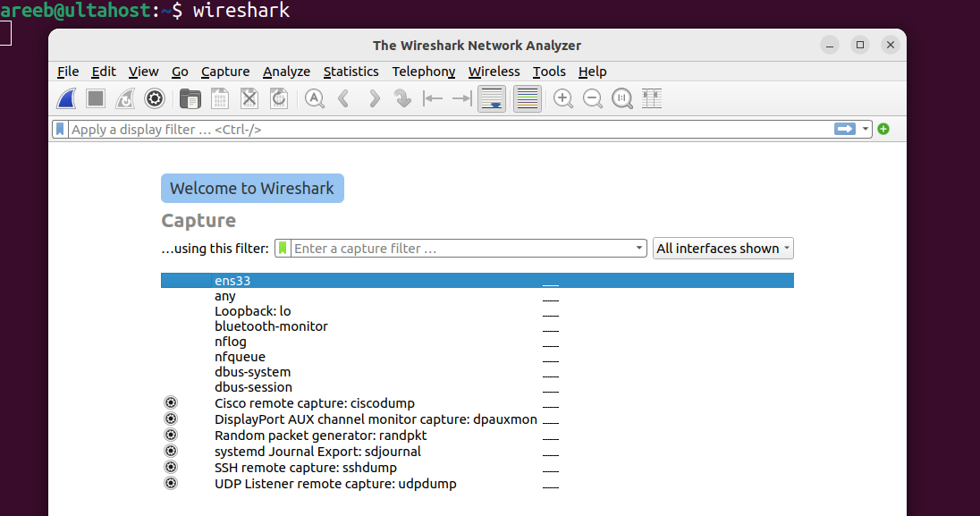The width and height of the screenshot is (980, 516).
Task: Expand the display filter history dropdown arrow
Action: pos(865,129)
